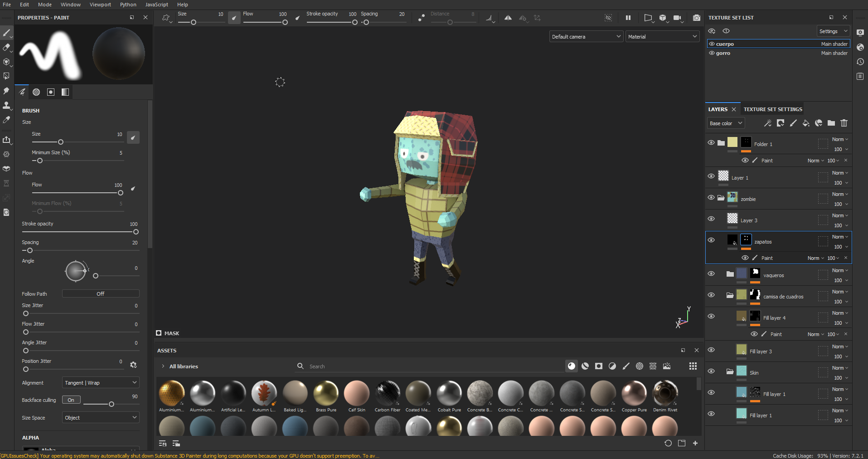The width and height of the screenshot is (868, 459).
Task: Pick the Smudge tool
Action: [x=6, y=91]
